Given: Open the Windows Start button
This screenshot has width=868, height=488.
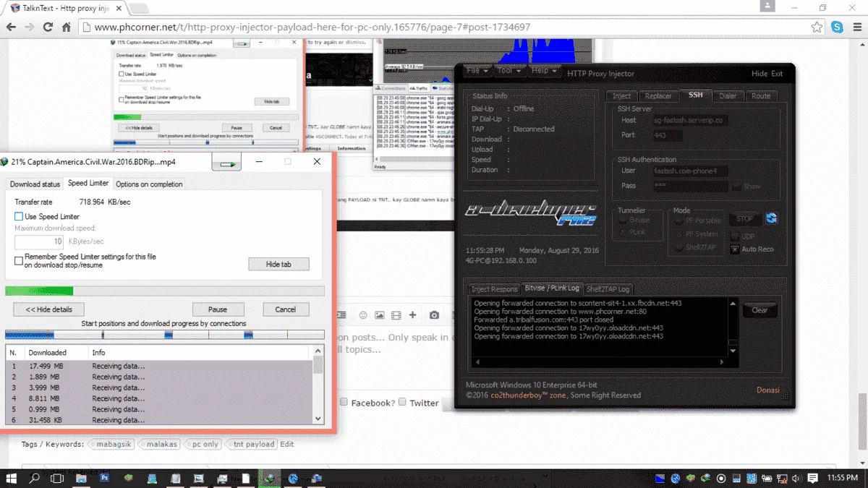Looking at the screenshot, I should (x=12, y=478).
